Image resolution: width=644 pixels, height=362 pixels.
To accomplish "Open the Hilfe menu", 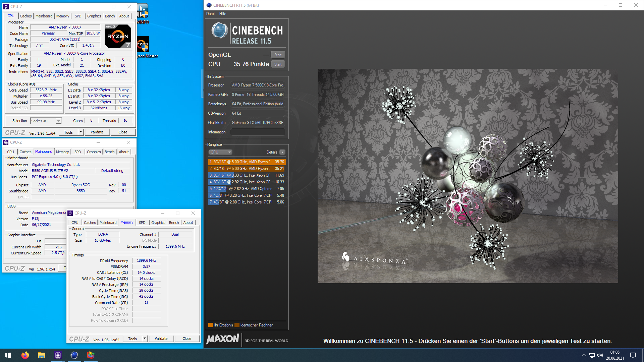I will (223, 14).
